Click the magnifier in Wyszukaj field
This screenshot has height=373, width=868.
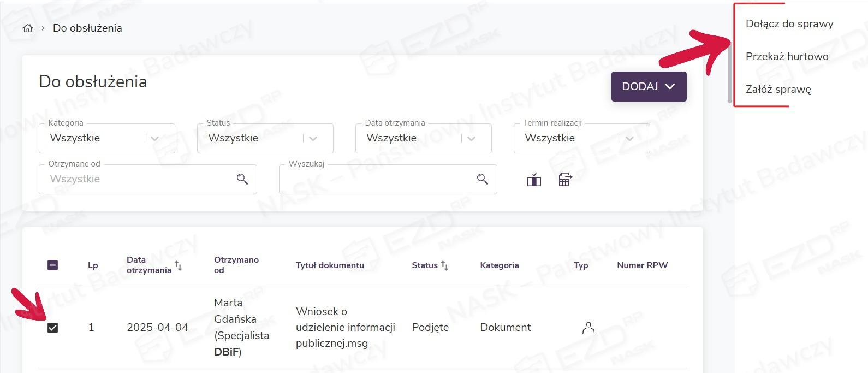483,179
